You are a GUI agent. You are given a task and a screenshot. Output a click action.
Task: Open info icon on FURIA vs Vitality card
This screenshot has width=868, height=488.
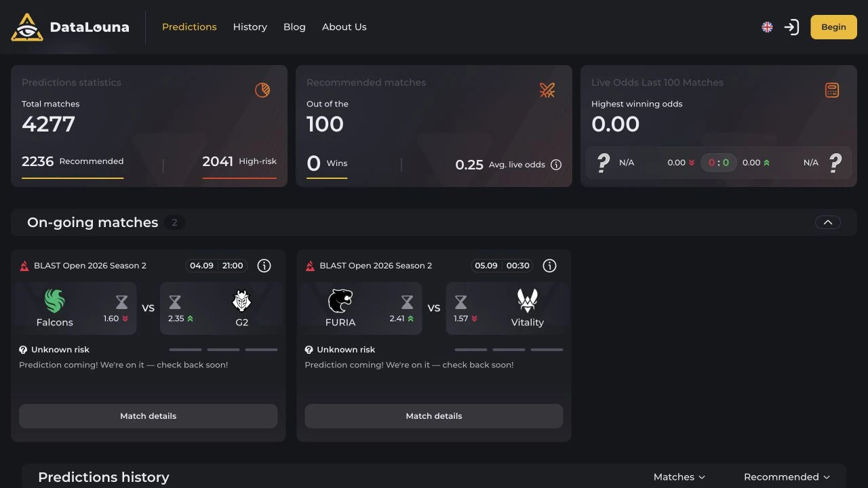tap(550, 266)
